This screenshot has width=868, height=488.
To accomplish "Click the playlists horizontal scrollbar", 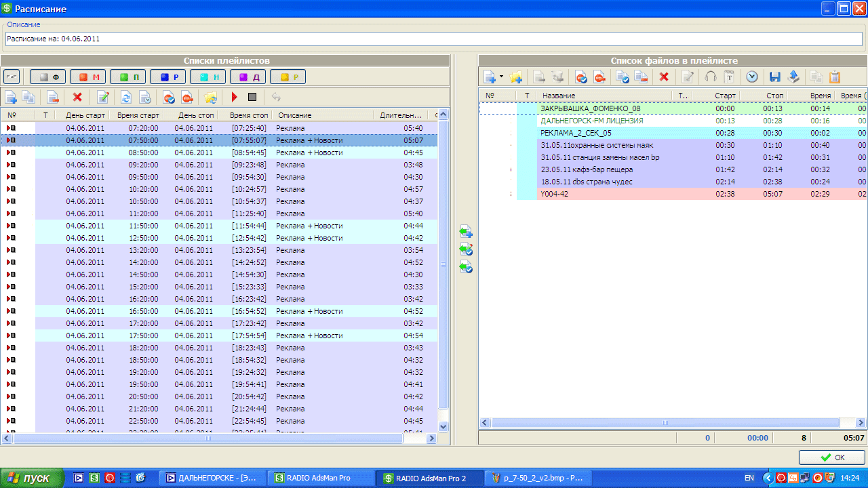I will pos(218,439).
